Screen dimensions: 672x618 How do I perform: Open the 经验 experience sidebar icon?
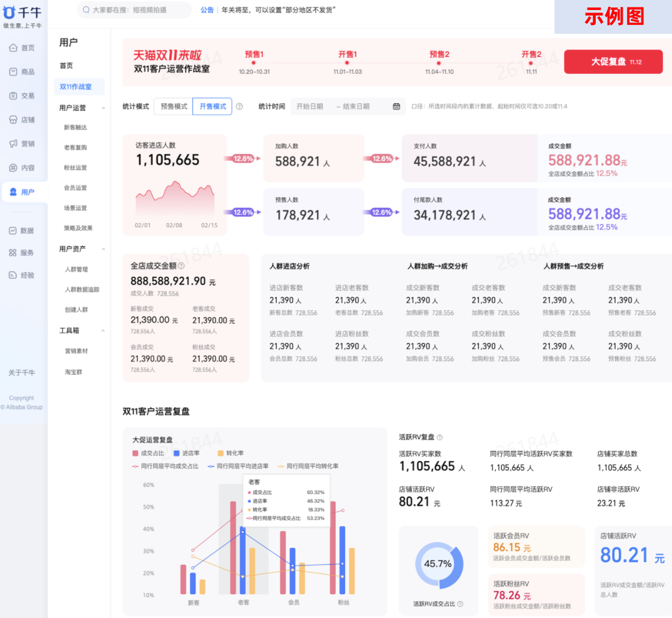coord(13,275)
